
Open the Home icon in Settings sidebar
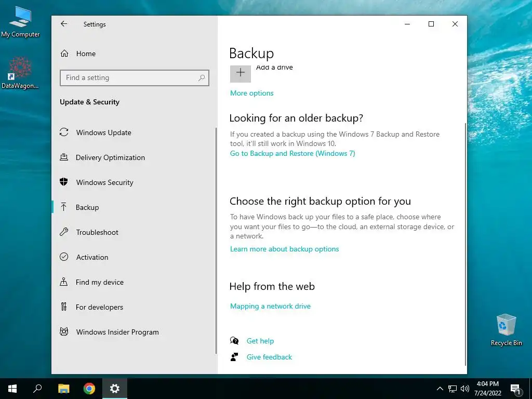point(64,54)
